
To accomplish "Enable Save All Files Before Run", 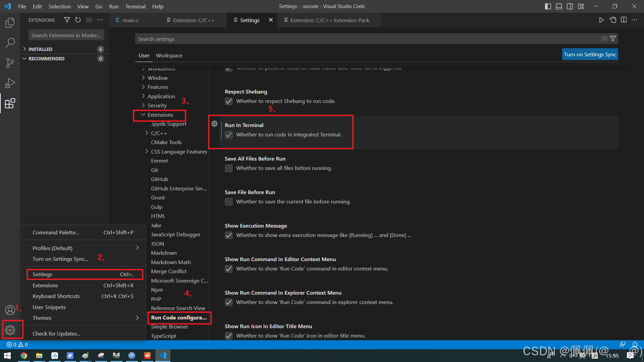I will point(229,168).
